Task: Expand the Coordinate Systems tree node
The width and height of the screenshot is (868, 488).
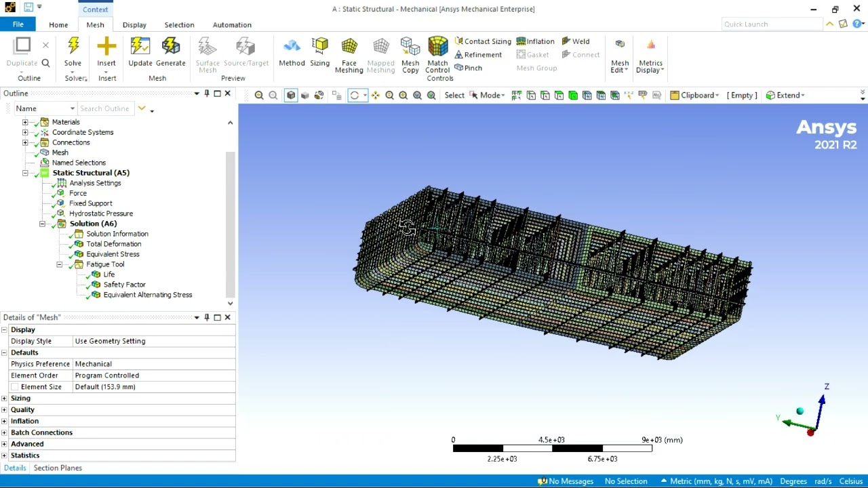Action: [25, 132]
